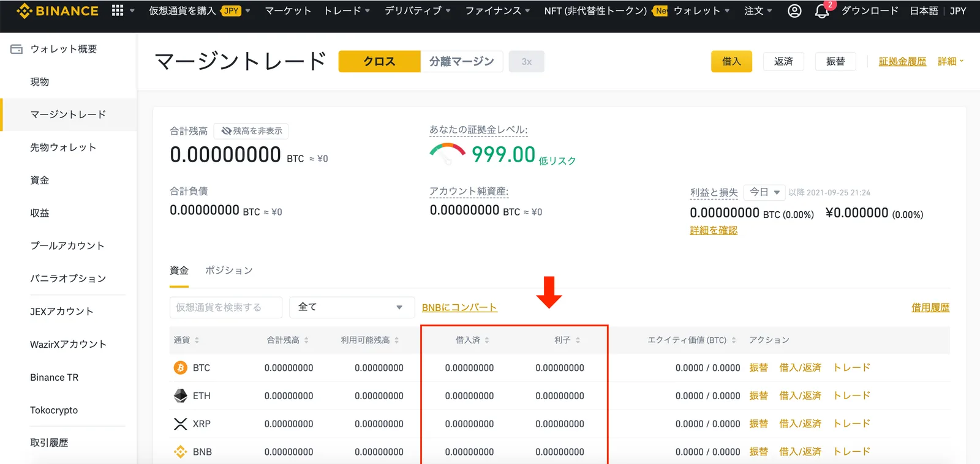
Task: Open NFT (非代替性トークン) menu item
Action: click(595, 11)
